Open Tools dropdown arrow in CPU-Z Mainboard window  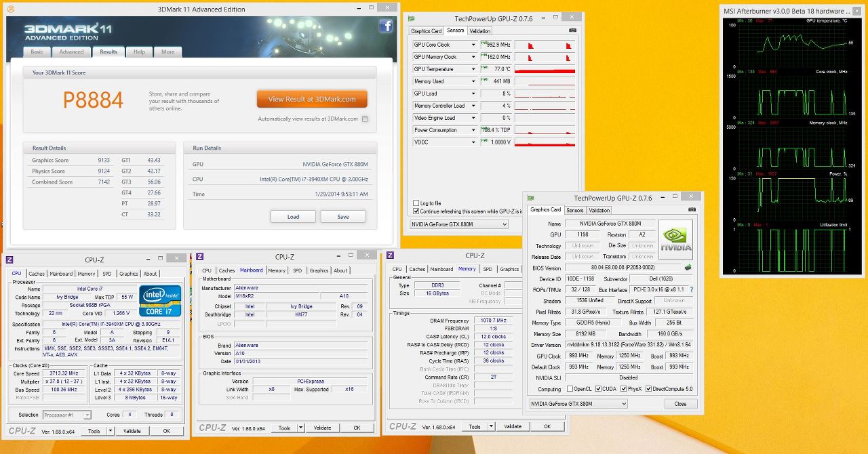300,428
